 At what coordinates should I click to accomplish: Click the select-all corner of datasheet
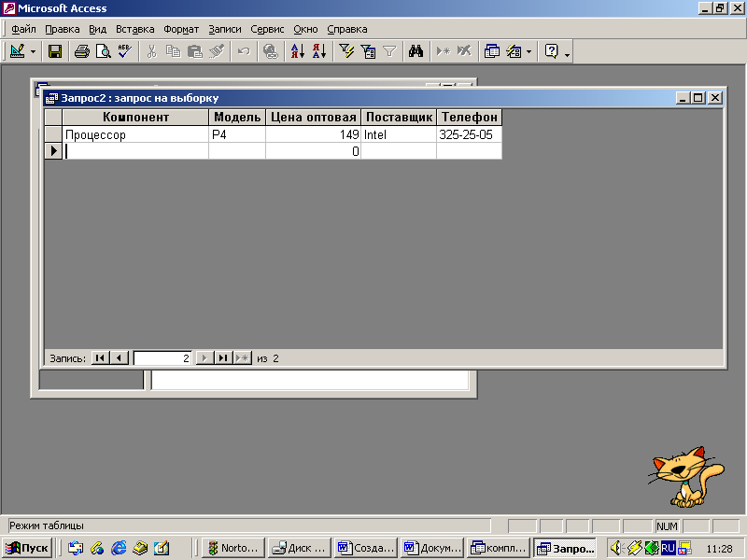53,118
